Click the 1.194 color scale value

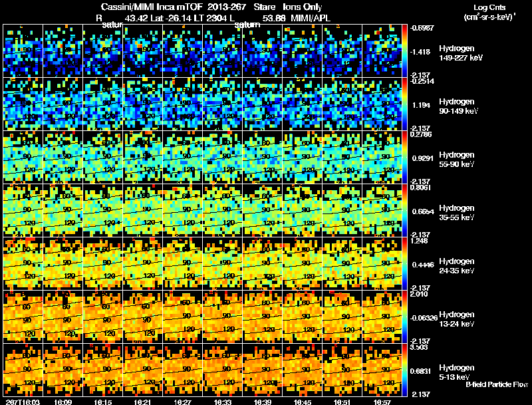click(x=422, y=105)
